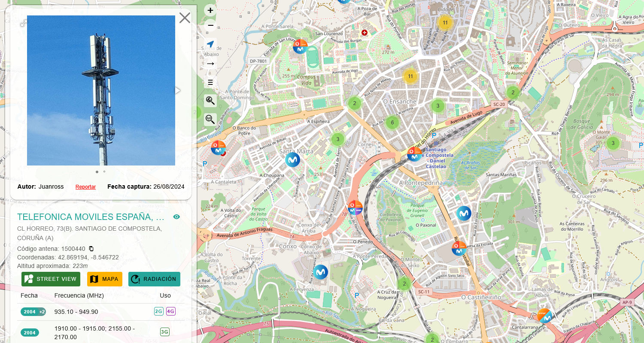Click the Movistar marker near Santa Marta
The image size is (644, 343).
293,160
